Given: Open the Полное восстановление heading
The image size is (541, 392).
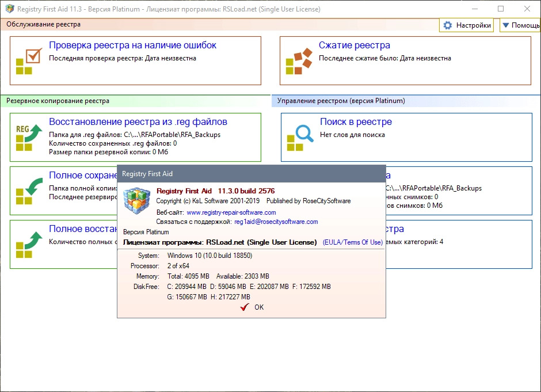Looking at the screenshot, I should 83,229.
